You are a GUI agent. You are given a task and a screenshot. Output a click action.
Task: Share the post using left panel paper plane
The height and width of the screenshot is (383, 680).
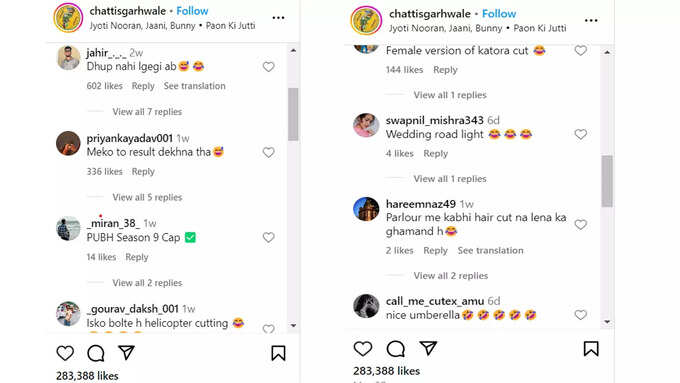click(x=126, y=353)
